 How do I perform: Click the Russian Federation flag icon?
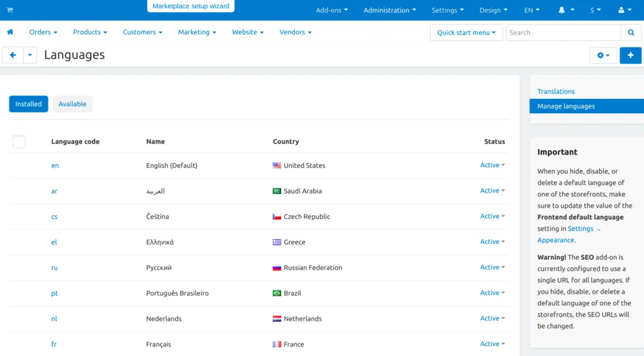tap(277, 268)
